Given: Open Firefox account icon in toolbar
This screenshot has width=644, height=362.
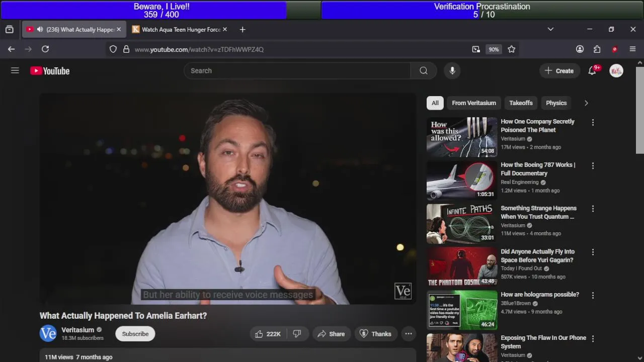Looking at the screenshot, I should 580,49.
